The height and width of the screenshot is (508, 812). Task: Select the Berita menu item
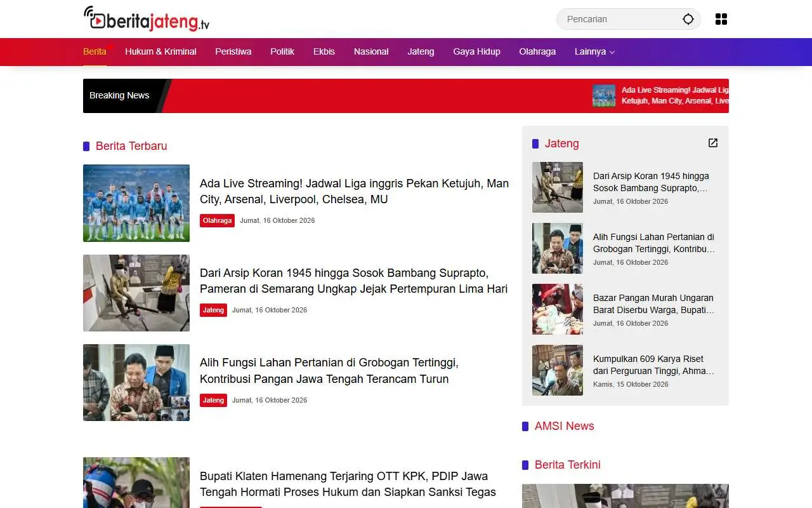point(95,51)
